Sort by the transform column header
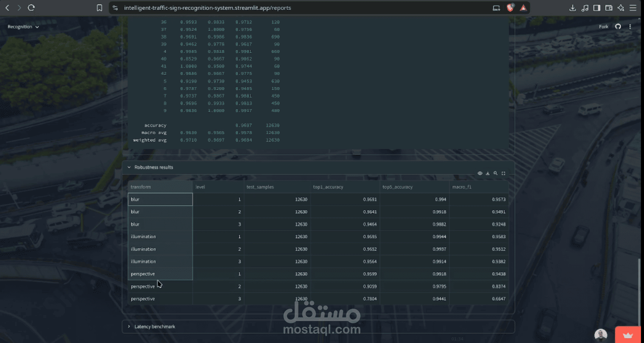The height and width of the screenshot is (343, 644). [x=160, y=187]
